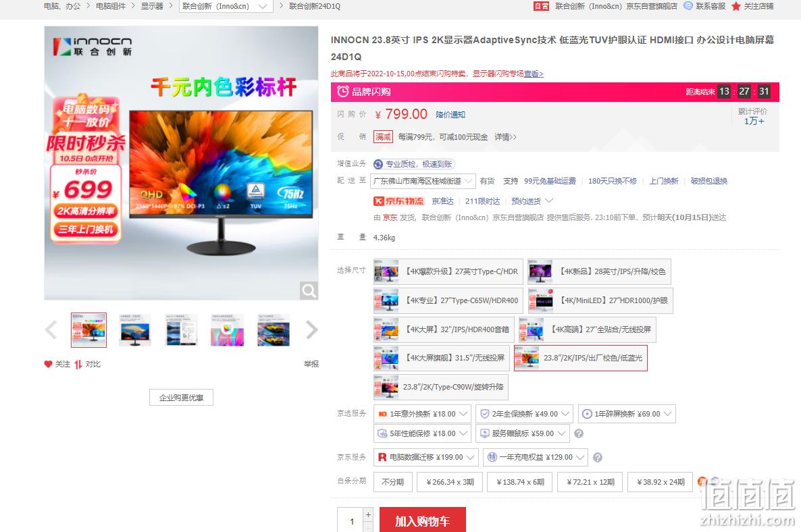Viewport: 801px width, 532px height.
Task: Click the 对比 compare icon
Action: (x=78, y=364)
